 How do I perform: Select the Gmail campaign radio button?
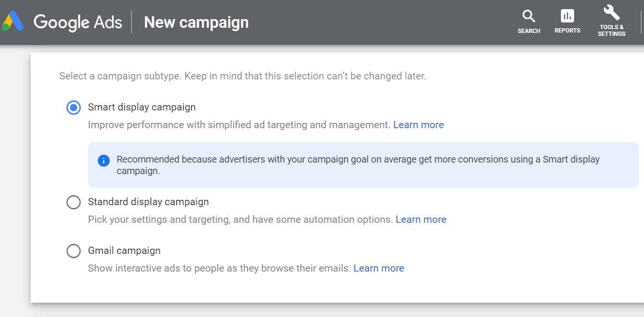(x=74, y=251)
